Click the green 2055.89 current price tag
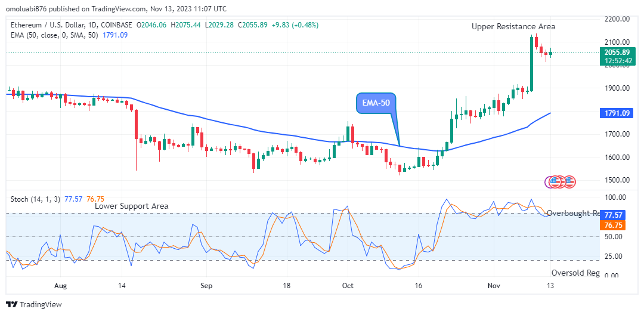Image resolution: width=644 pixels, height=315 pixels. click(x=616, y=52)
